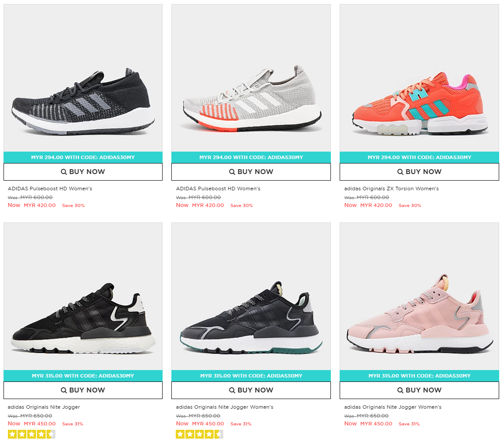The height and width of the screenshot is (443, 504).
Task: Open orange ZX Torsion shoe image
Action: pos(419,78)
